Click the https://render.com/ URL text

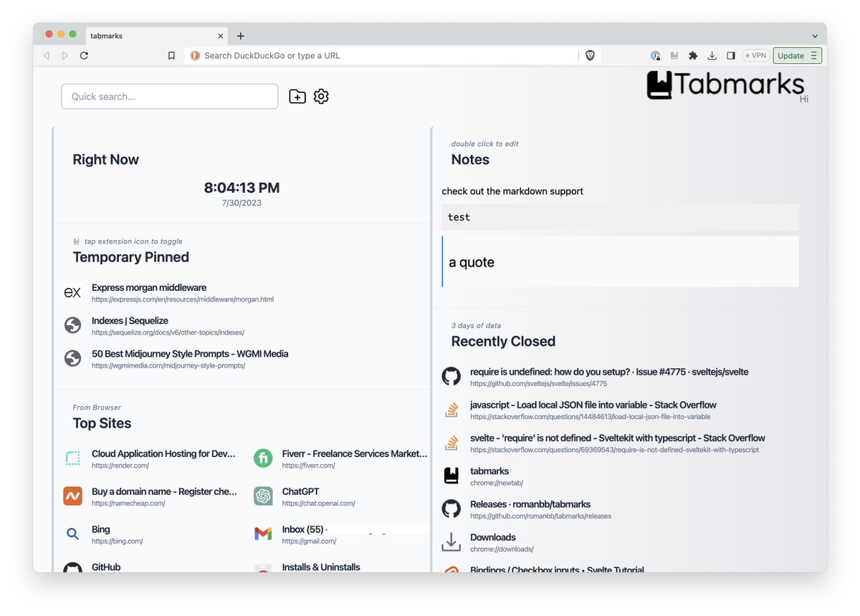coord(120,466)
